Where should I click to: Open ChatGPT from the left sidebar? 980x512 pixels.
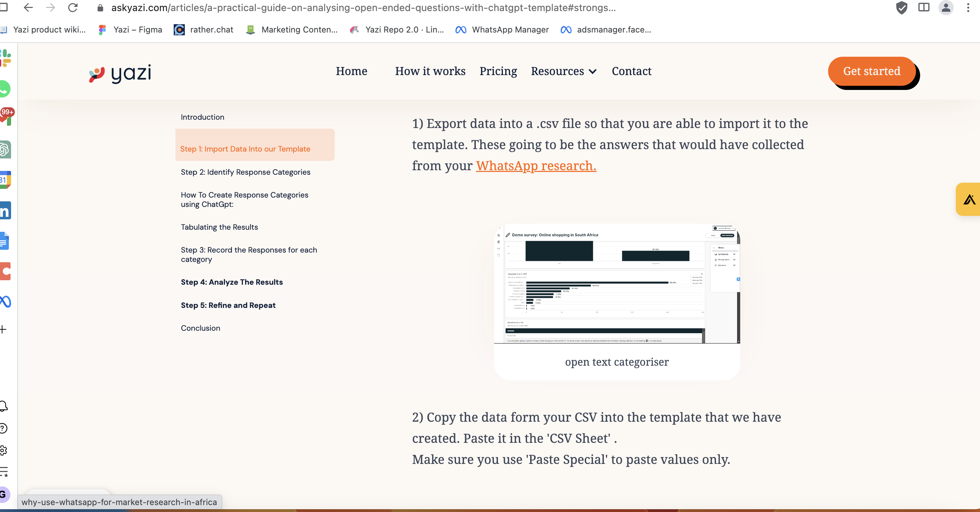[4, 149]
